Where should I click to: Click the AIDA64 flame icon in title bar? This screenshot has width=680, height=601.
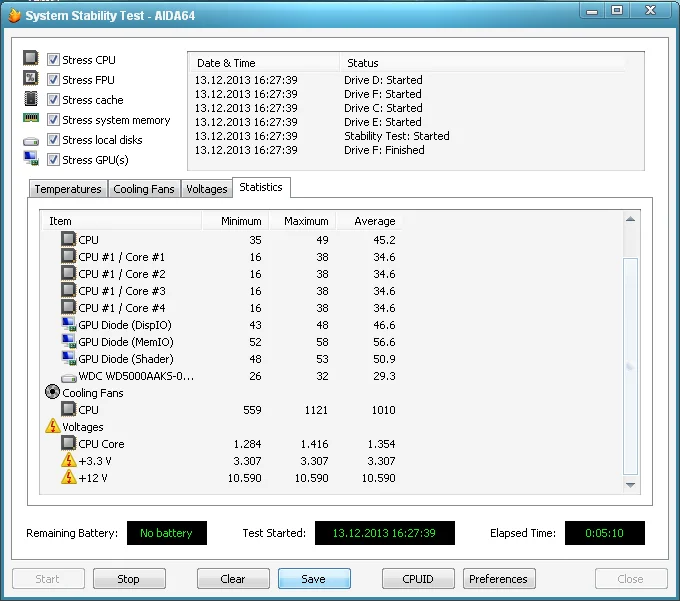click(14, 16)
